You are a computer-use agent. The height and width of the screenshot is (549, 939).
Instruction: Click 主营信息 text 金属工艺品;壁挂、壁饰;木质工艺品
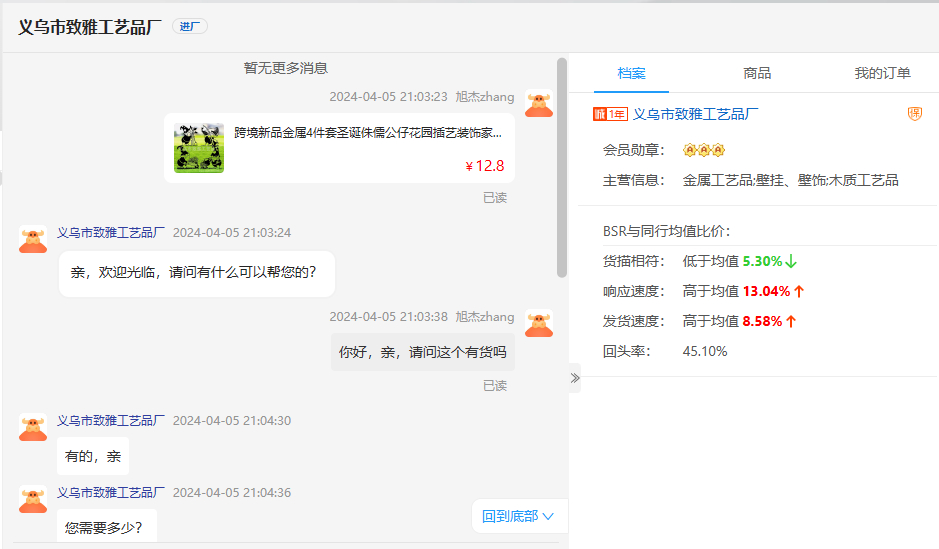(x=790, y=180)
